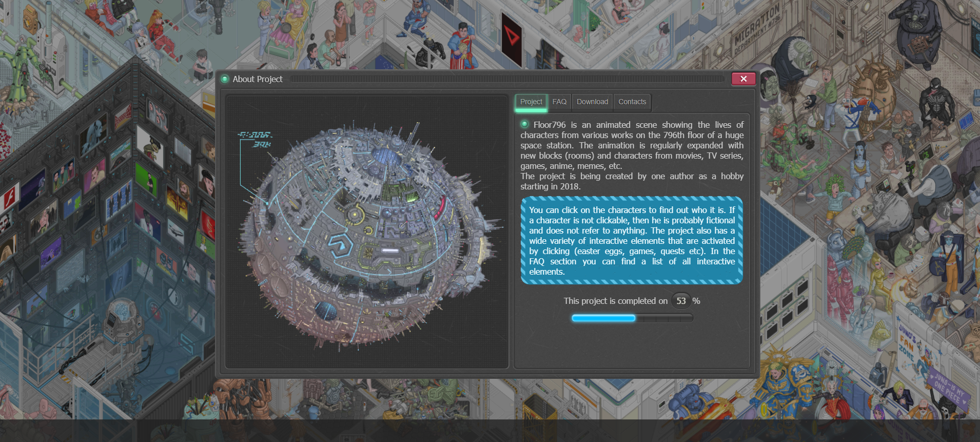This screenshot has width=980, height=442.
Task: Open the FAQ tab
Action: [559, 102]
